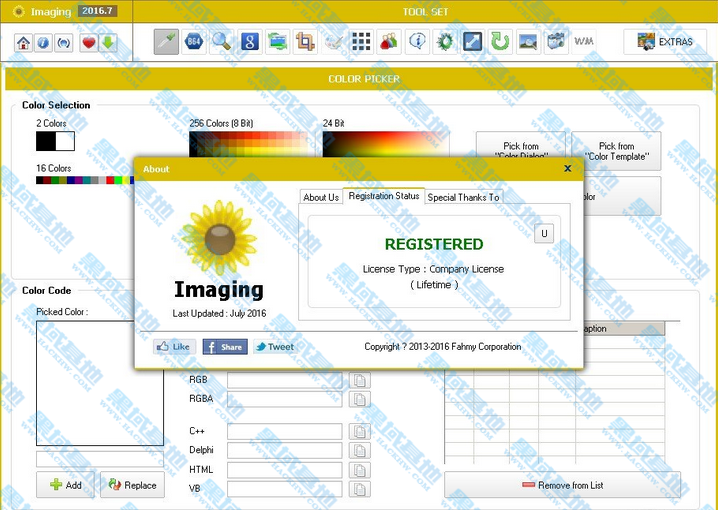Viewport: 718px width, 510px height.
Task: Click the sunflower Imaging logo
Action: (x=219, y=237)
